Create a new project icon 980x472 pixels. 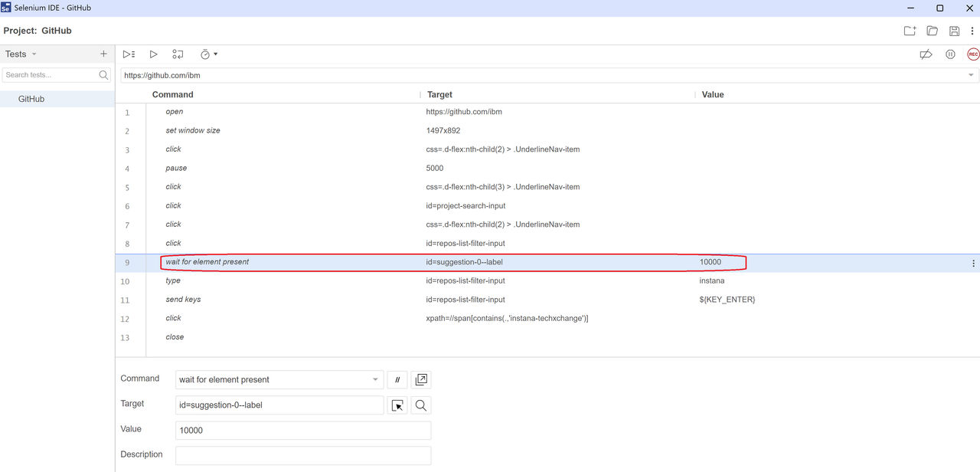click(x=910, y=31)
